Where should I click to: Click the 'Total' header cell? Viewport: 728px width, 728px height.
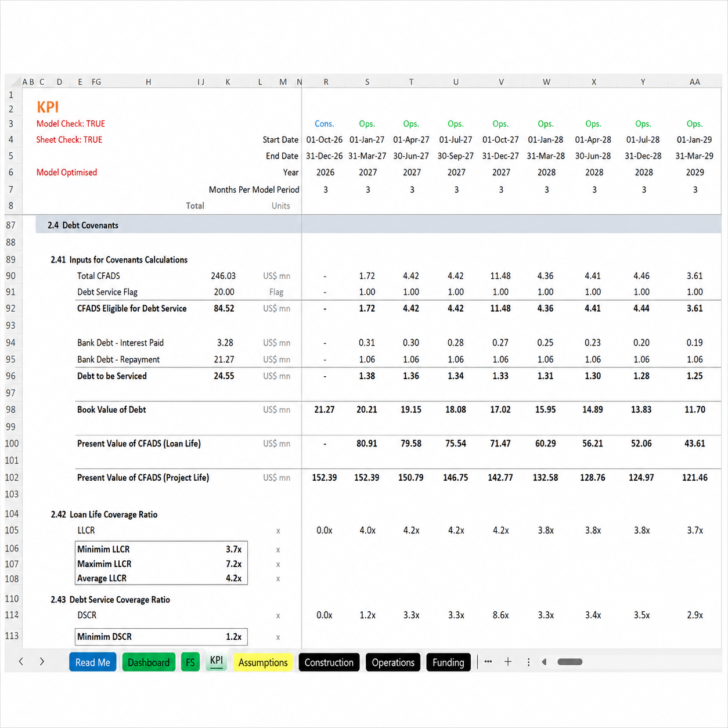pos(195,206)
